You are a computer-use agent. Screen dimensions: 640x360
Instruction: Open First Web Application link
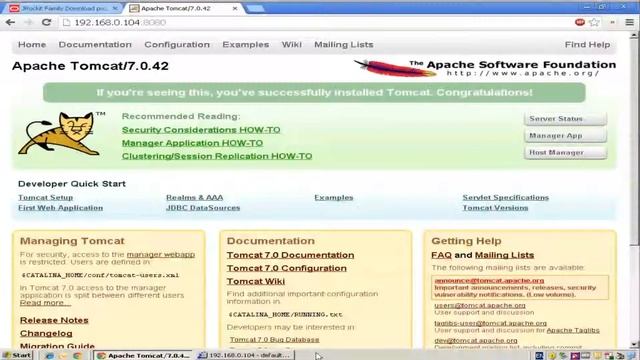click(60, 208)
